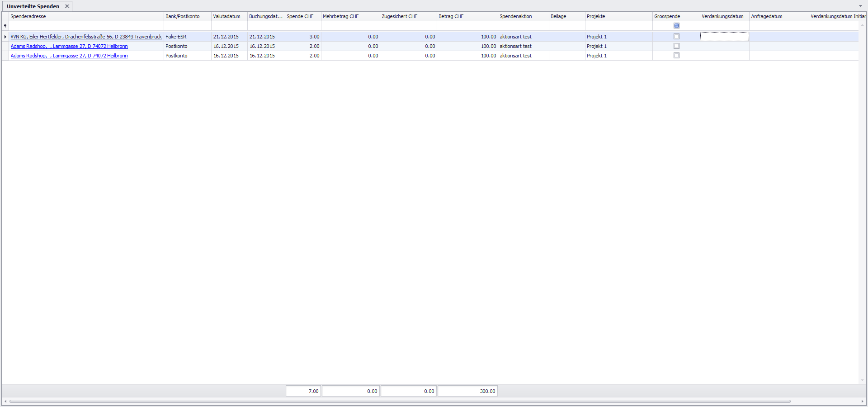Click the vertical scrollbar down arrow
The image size is (868, 407).
pyautogui.click(x=862, y=380)
